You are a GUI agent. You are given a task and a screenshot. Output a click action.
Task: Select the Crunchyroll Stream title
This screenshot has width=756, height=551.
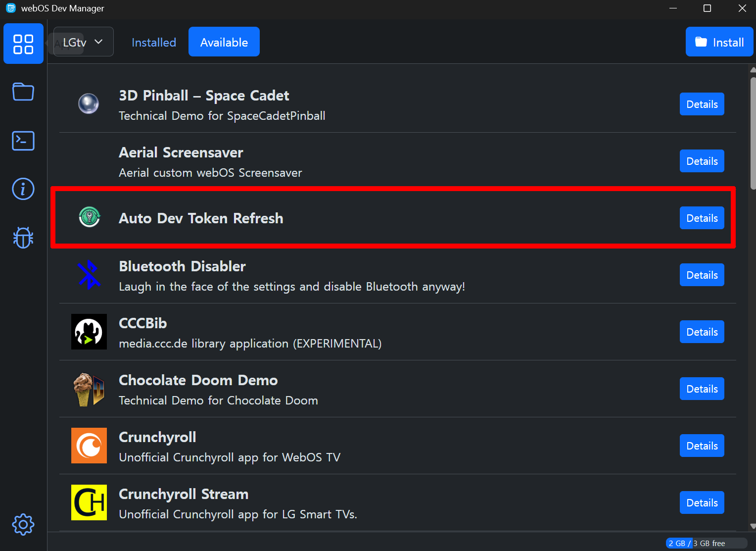coord(184,494)
